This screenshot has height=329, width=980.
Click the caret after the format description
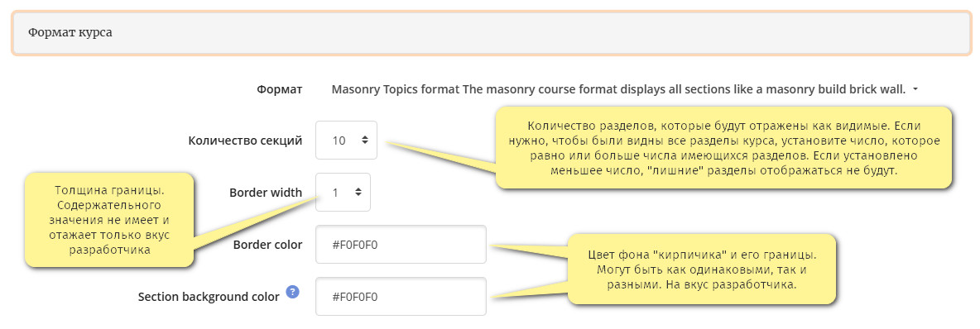915,89
